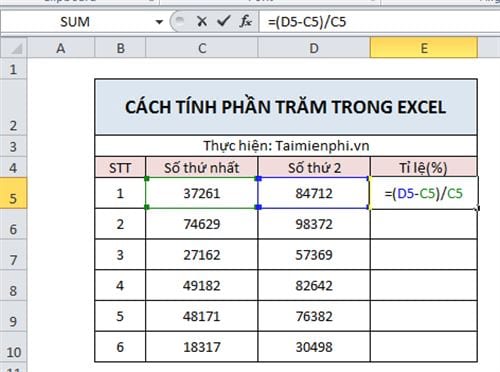Click the 'Số thứ nhất' header cell
The width and height of the screenshot is (500, 372).
pyautogui.click(x=202, y=167)
